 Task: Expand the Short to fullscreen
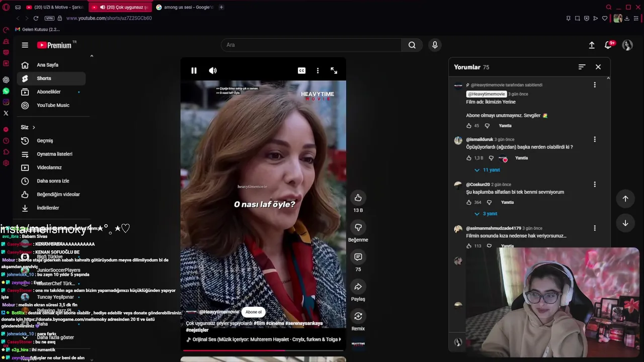334,71
